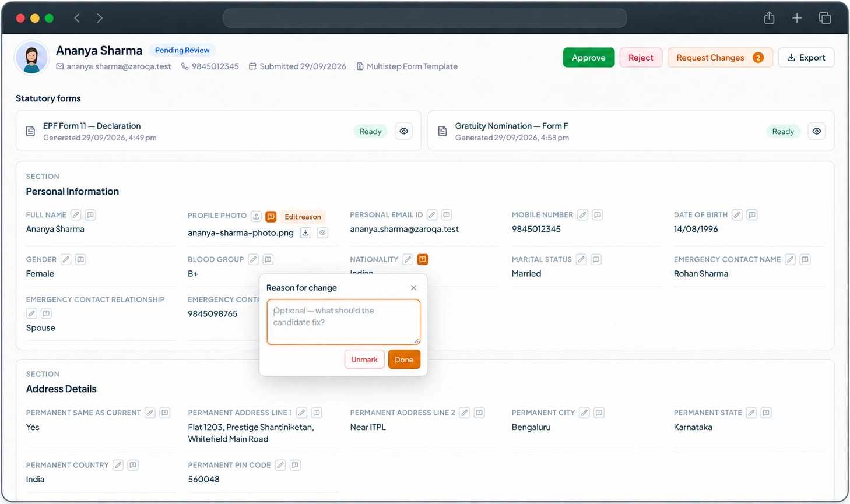Edit the Gender field
This screenshot has height=504, width=850.
66,259
